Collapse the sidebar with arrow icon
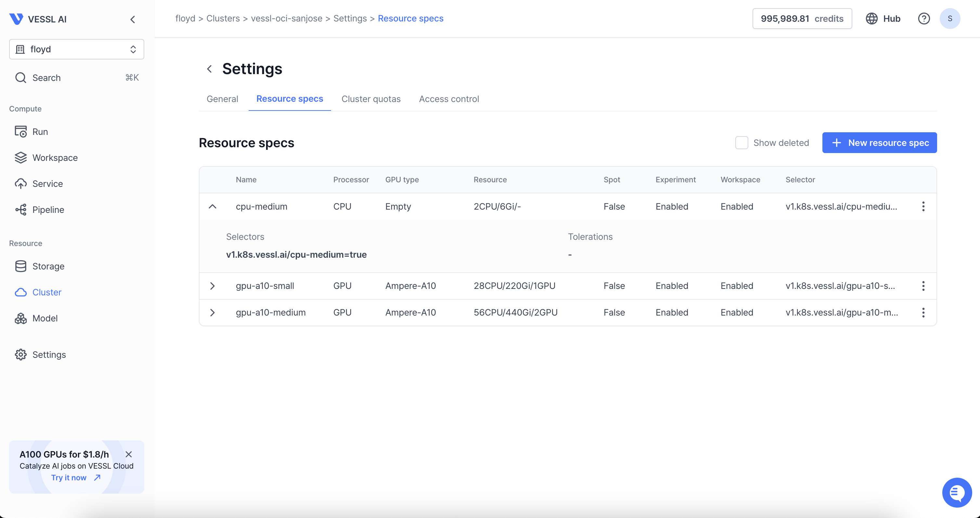 click(x=132, y=19)
